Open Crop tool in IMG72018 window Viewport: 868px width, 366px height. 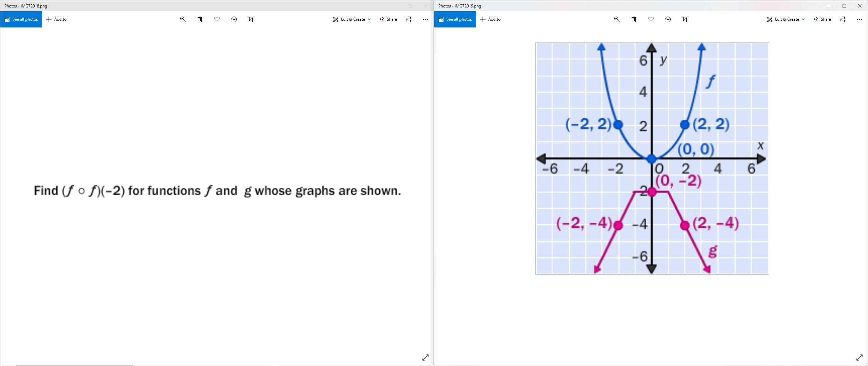(x=251, y=19)
